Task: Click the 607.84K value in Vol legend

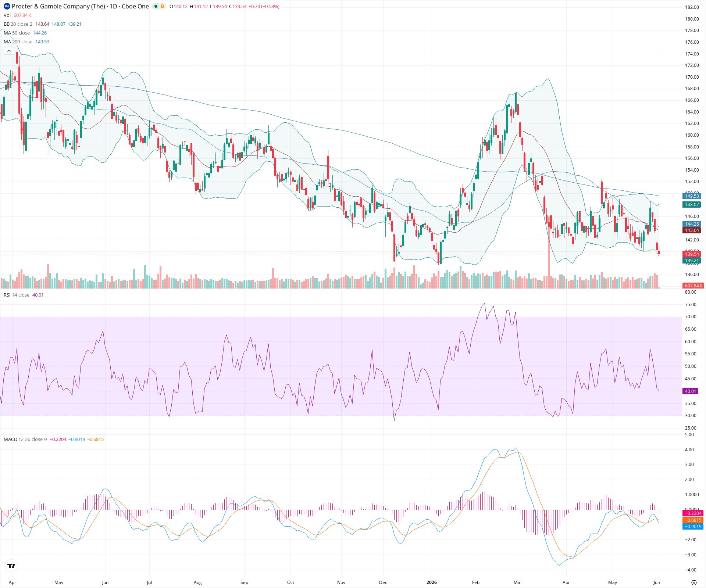Action: tap(22, 15)
